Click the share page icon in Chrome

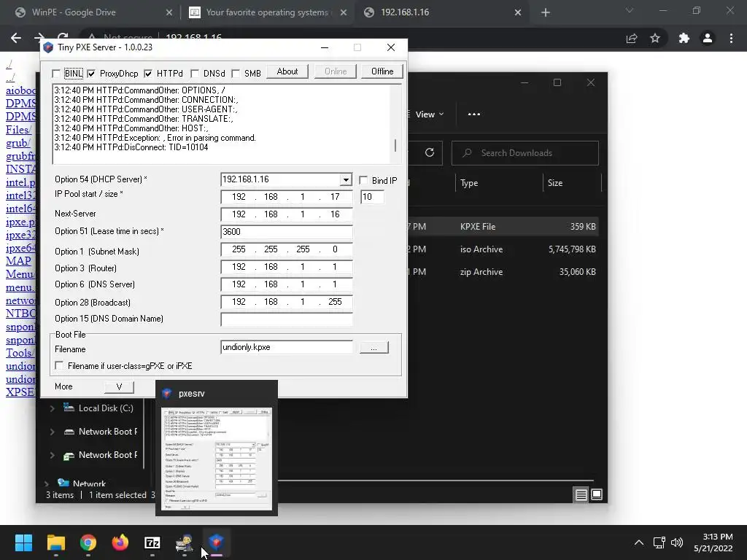[632, 38]
